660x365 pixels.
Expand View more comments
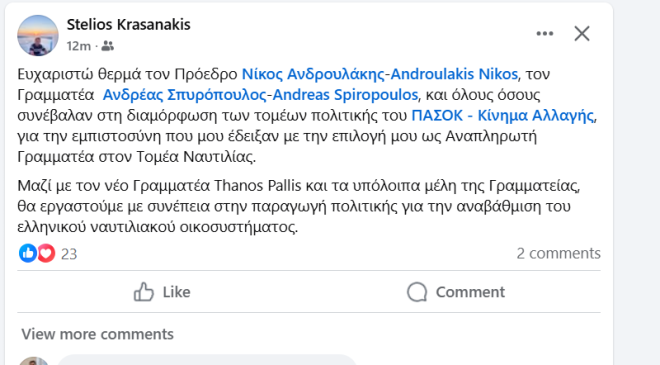pos(98,334)
